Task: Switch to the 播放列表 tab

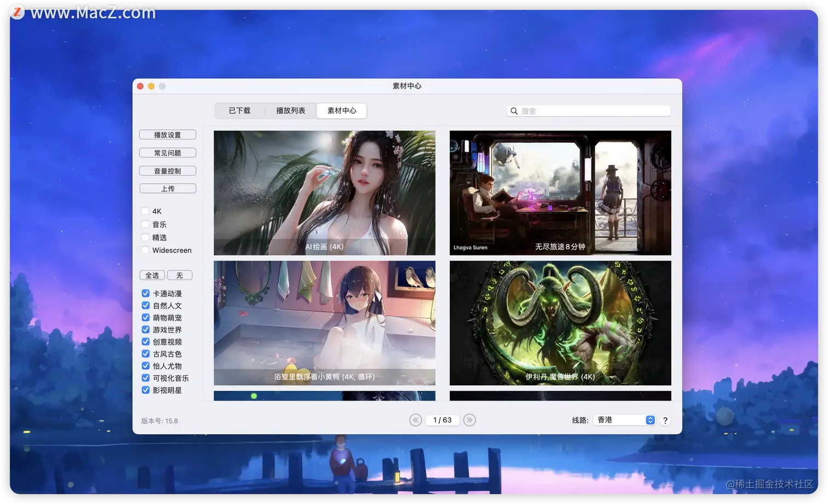Action: pyautogui.click(x=291, y=111)
